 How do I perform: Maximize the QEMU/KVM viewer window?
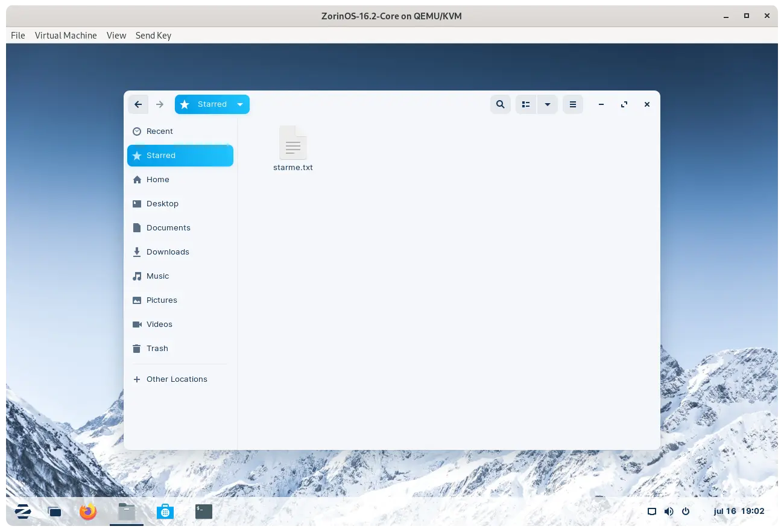pos(747,16)
